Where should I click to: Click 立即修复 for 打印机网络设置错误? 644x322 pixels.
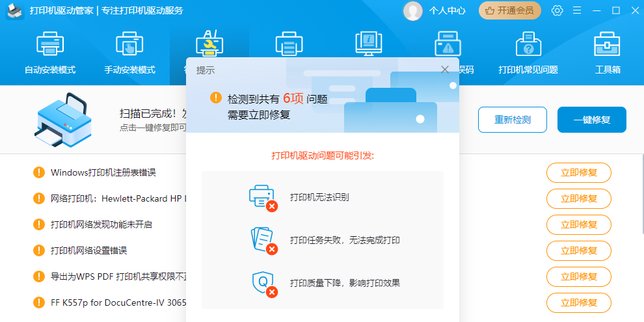click(578, 250)
